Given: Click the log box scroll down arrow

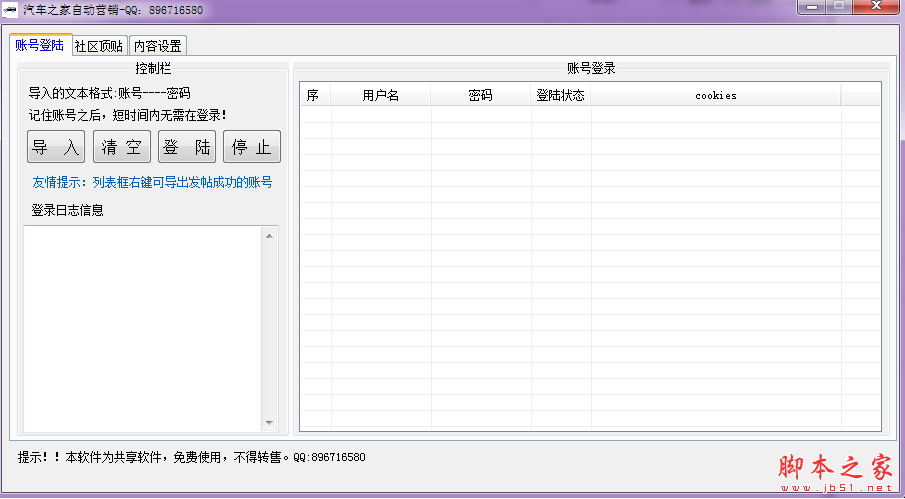Looking at the screenshot, I should (x=269, y=423).
